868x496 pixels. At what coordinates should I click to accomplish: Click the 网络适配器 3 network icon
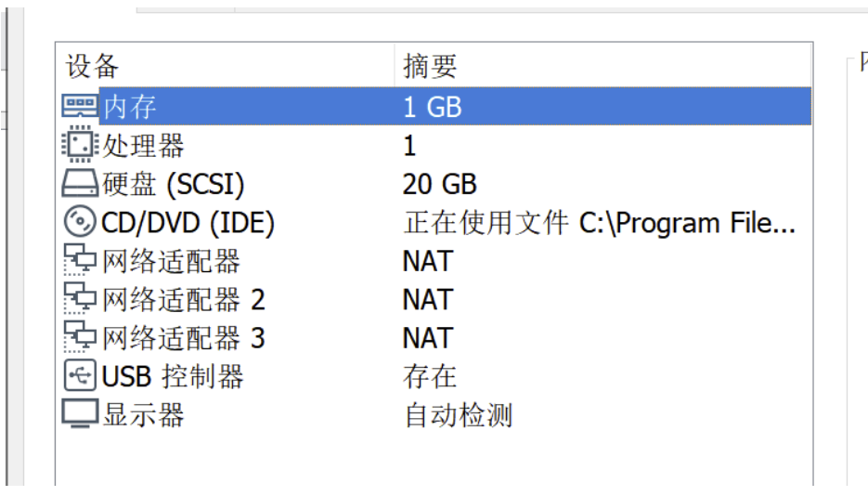point(79,337)
